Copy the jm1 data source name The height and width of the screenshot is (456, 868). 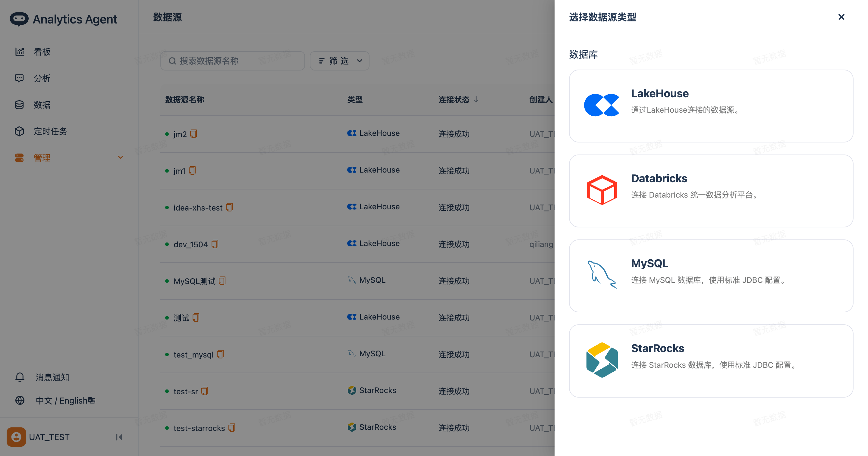pyautogui.click(x=192, y=171)
